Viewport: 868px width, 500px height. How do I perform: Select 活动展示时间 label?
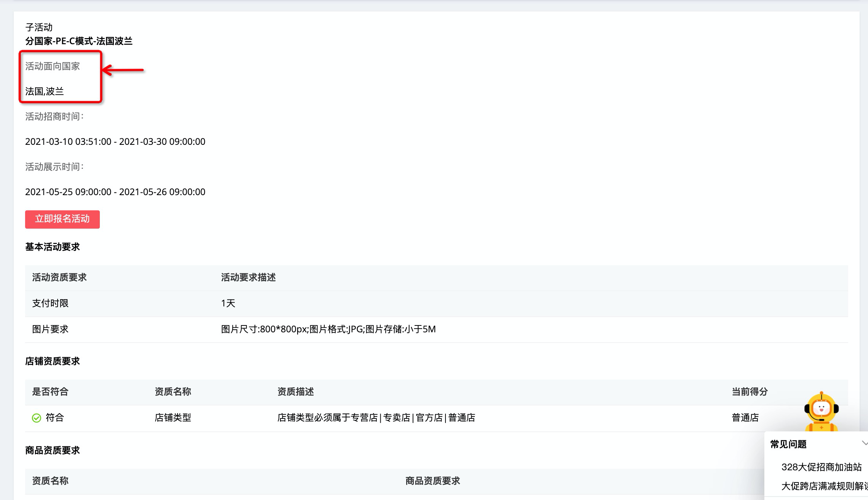[54, 167]
